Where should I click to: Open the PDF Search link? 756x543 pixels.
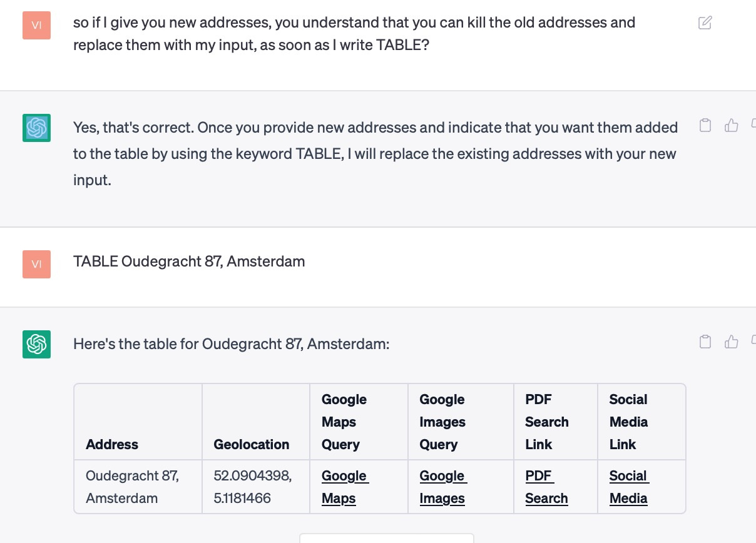click(x=546, y=487)
